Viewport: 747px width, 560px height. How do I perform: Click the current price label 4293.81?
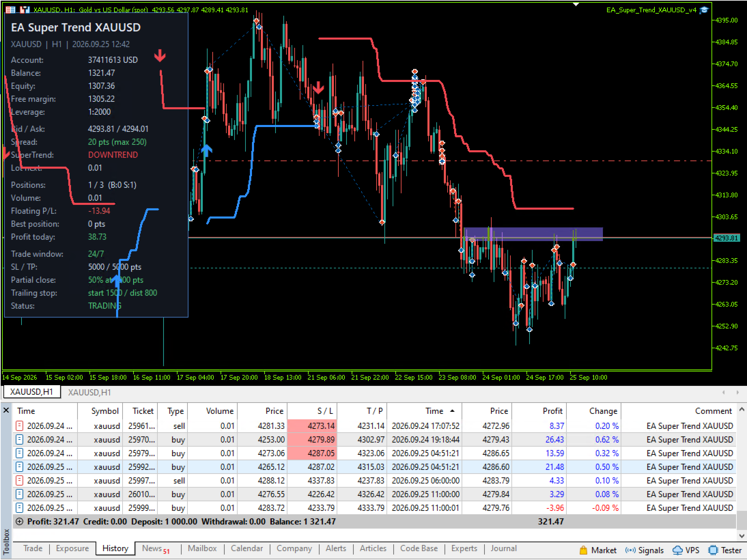pyautogui.click(x=727, y=238)
